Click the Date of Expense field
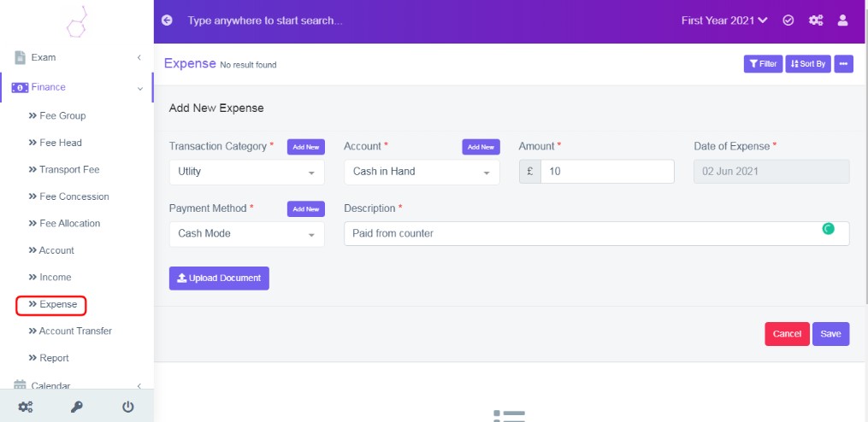The height and width of the screenshot is (422, 868). click(771, 172)
